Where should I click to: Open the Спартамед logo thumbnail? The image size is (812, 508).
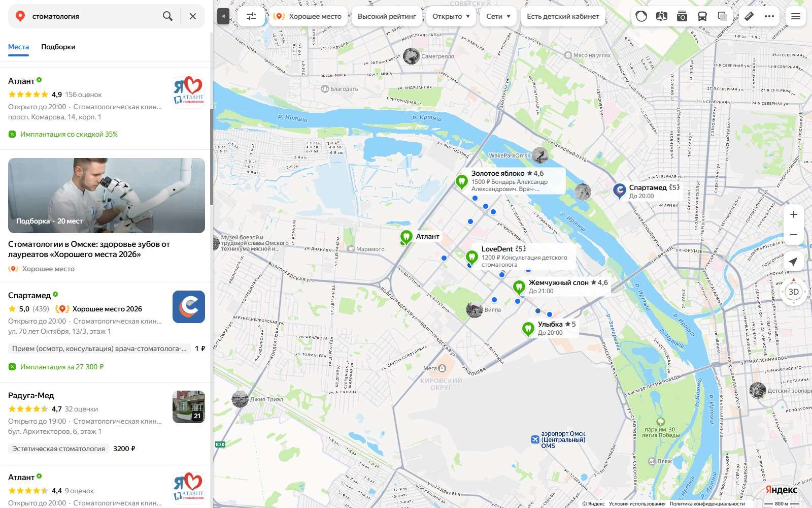189,307
